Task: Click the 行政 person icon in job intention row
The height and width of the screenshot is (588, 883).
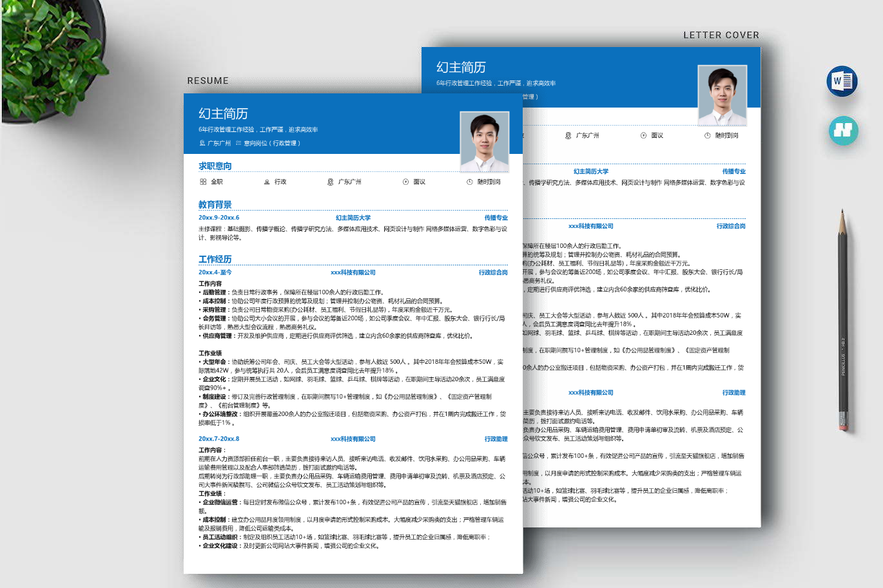Action: pos(267,182)
